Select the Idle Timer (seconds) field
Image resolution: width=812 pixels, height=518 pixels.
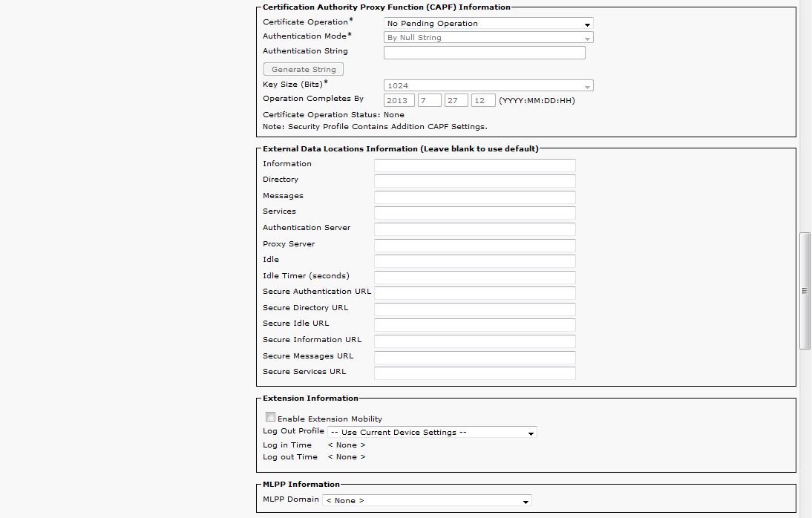474,278
